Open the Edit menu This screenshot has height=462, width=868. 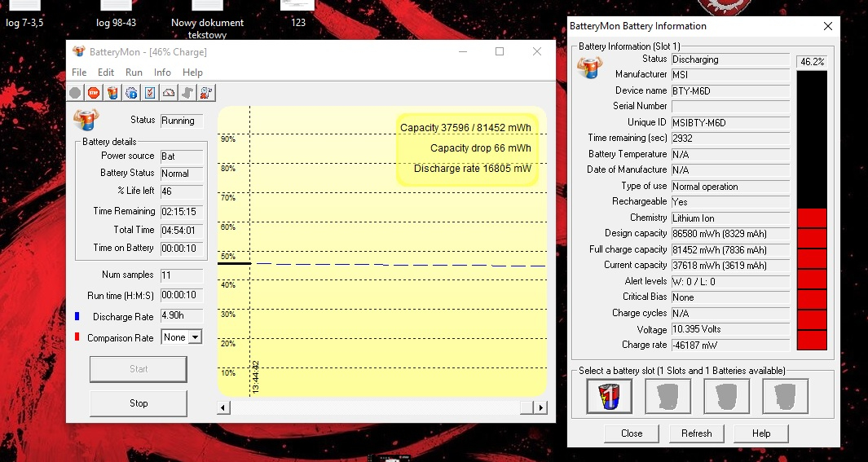106,73
